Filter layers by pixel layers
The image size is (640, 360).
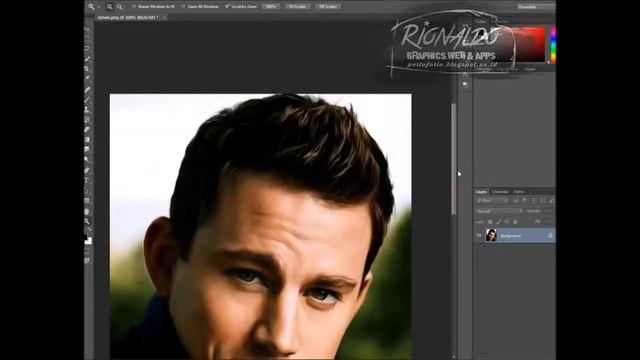click(x=516, y=200)
